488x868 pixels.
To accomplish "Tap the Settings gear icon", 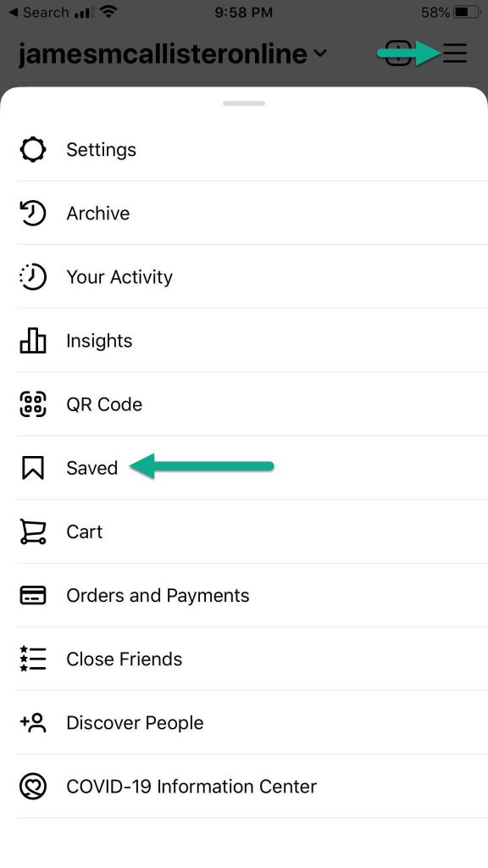I will click(33, 149).
